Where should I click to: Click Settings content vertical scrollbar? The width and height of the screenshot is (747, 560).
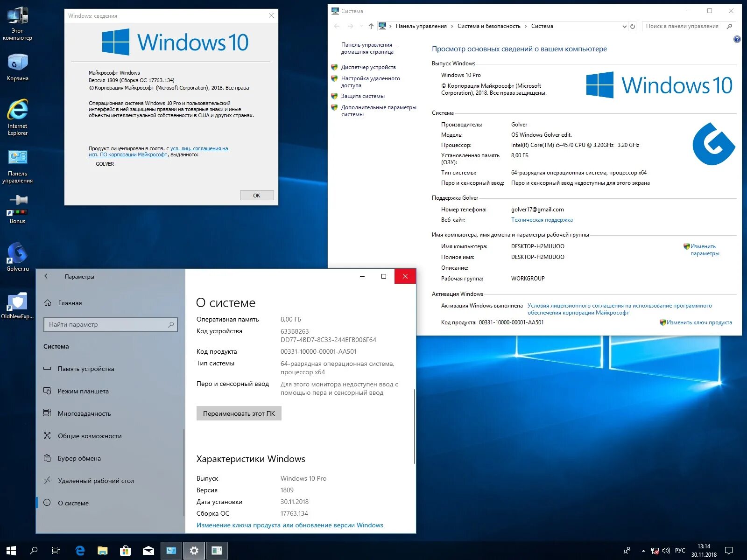[x=414, y=426]
